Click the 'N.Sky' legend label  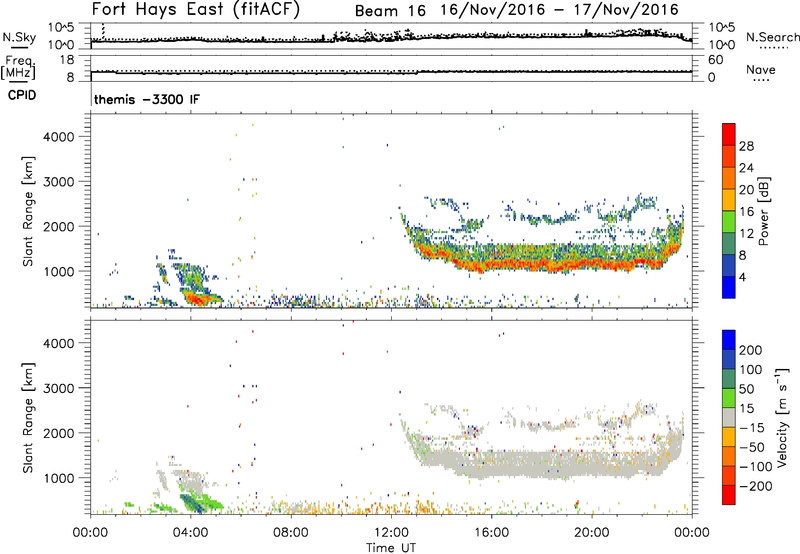click(19, 37)
